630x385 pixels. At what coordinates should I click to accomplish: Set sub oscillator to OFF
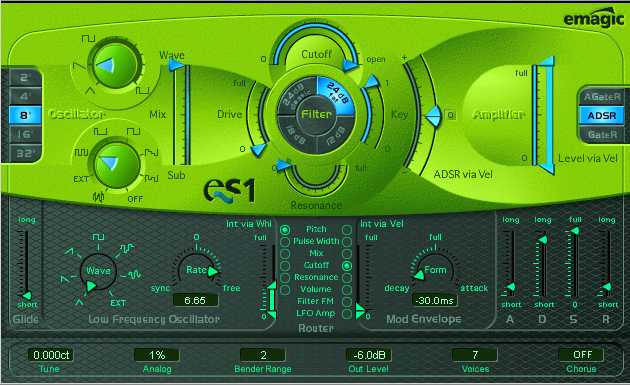[x=135, y=199]
